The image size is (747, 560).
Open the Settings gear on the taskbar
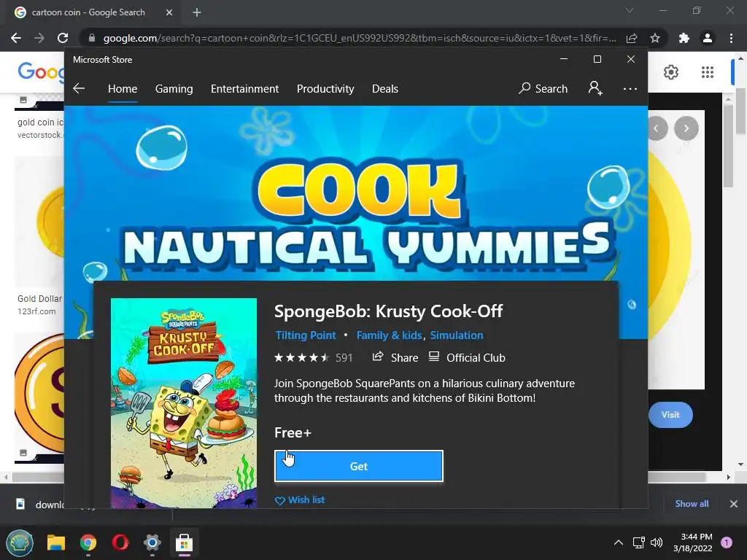pos(152,542)
